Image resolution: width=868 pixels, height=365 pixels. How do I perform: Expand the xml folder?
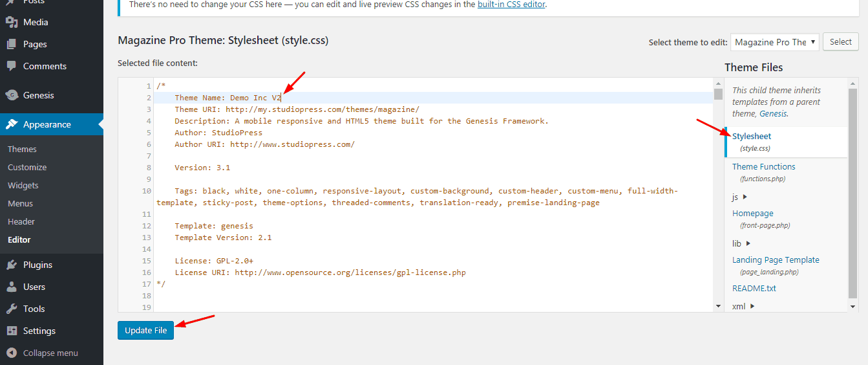click(744, 306)
